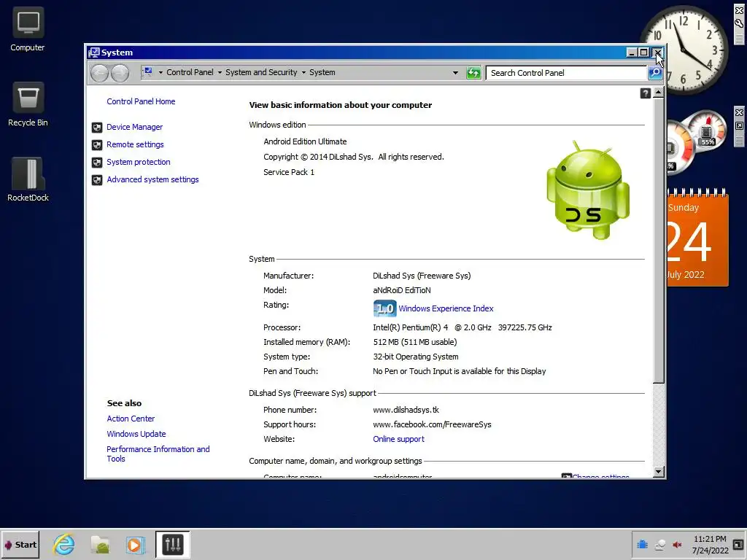
Task: Click the shield icon beside Advanced system settings
Action: 97,180
